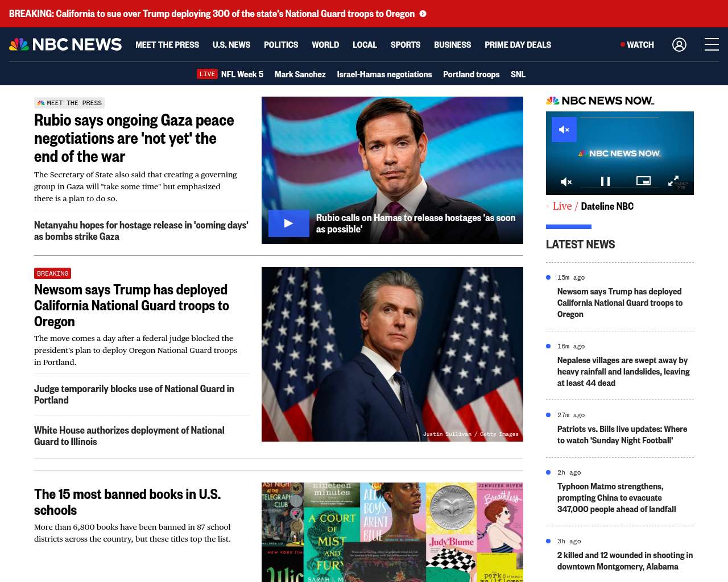The width and height of the screenshot is (728, 582).
Task: Click the red LIVE badge beside NFL Week 5
Action: [x=207, y=74]
